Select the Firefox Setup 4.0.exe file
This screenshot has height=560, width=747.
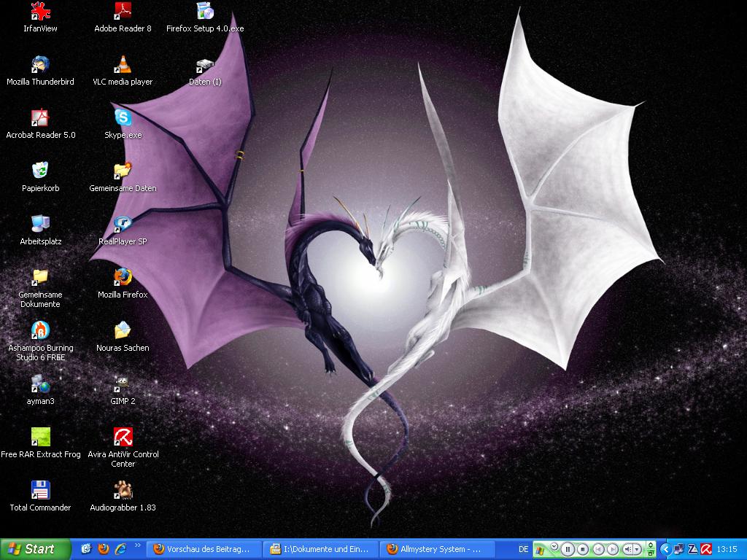(205, 17)
